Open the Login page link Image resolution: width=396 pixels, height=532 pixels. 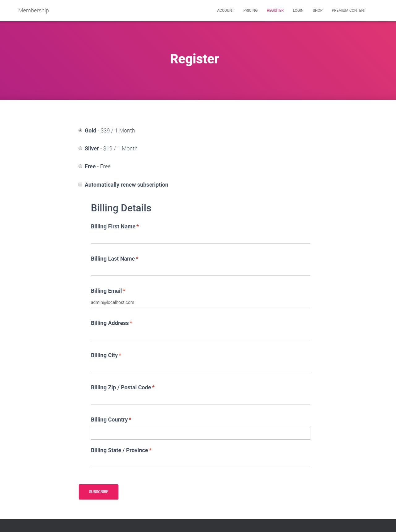pyautogui.click(x=298, y=11)
